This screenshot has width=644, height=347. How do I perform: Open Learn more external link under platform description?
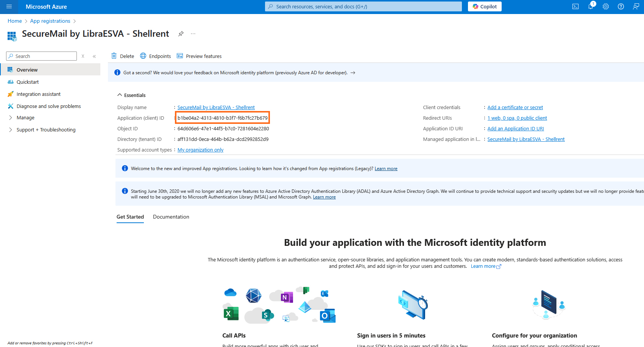click(x=486, y=266)
